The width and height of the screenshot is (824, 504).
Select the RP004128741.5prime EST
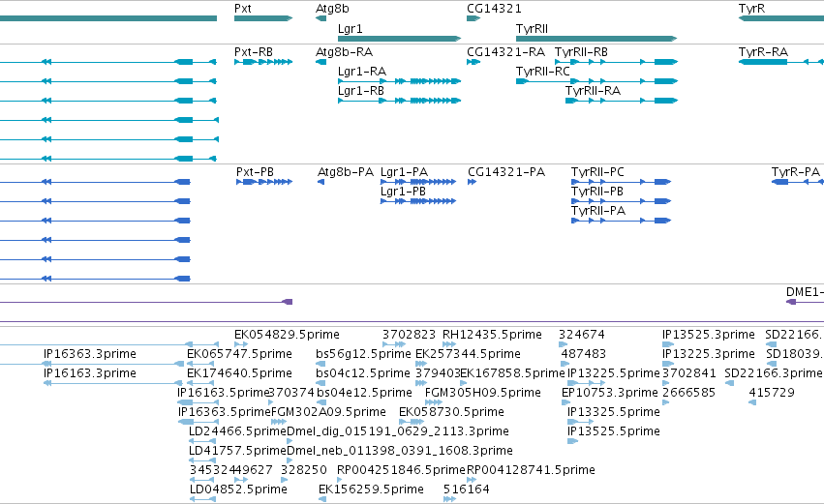tap(472, 480)
